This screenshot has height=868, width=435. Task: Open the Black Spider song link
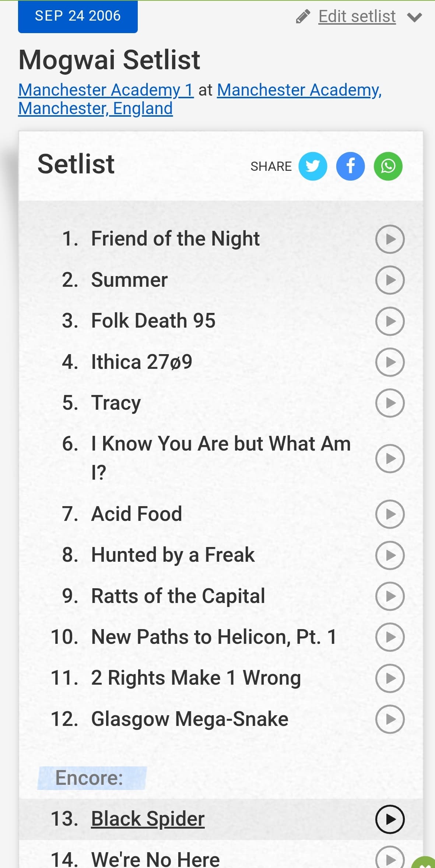coord(148,819)
